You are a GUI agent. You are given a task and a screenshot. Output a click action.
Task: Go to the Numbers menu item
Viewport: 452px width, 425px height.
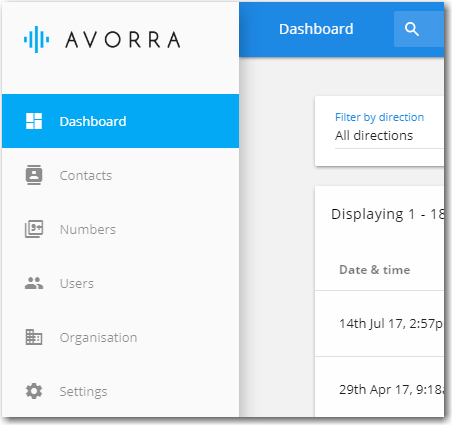point(88,229)
